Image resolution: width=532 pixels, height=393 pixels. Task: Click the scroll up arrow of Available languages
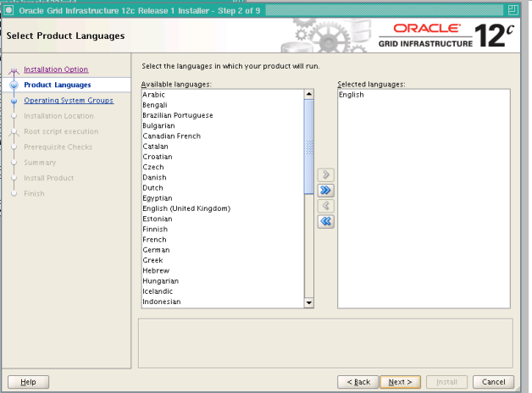[x=308, y=94]
